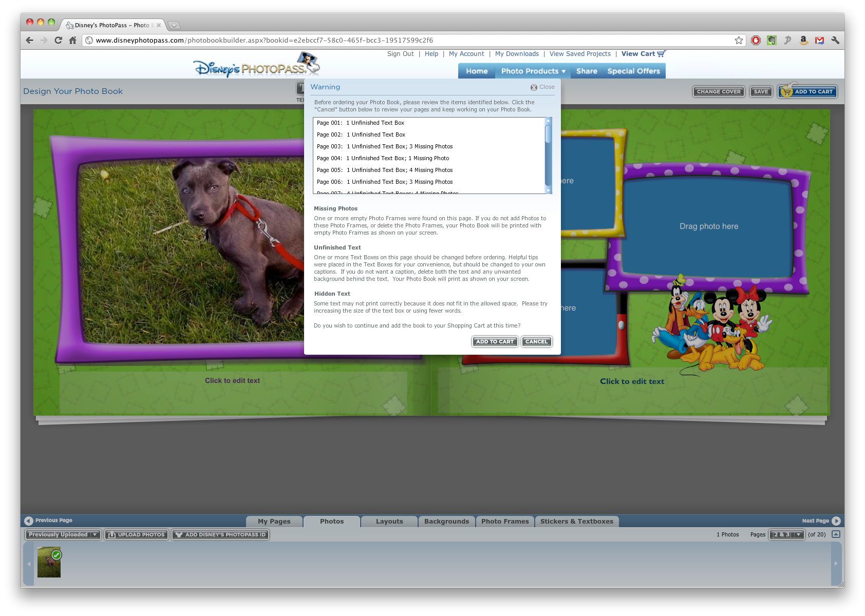865x616 pixels.
Task: Expand the Photo Products menu
Action: point(533,71)
